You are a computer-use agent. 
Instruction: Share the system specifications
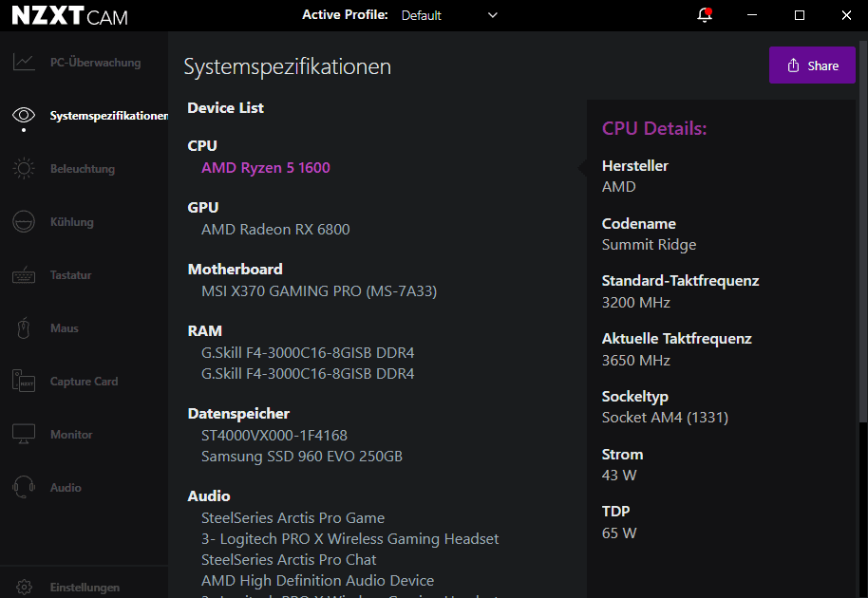[x=812, y=65]
